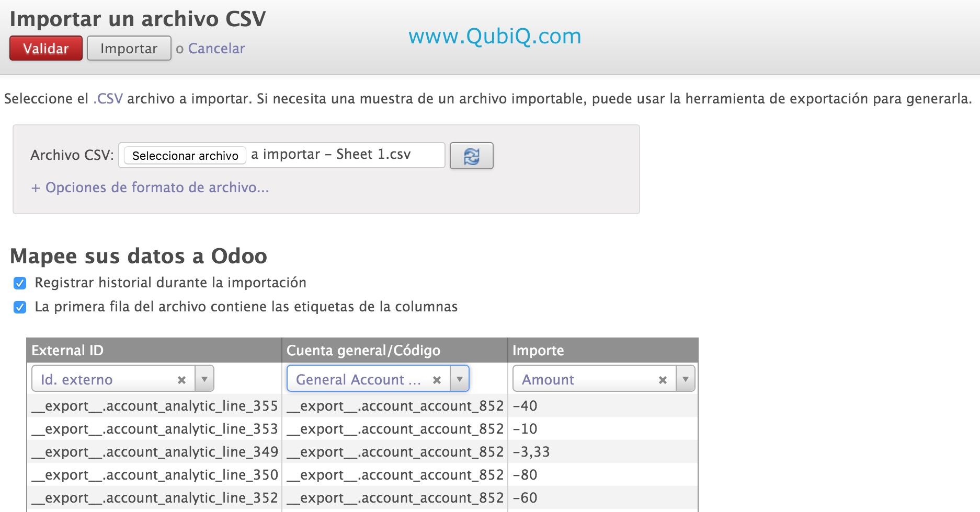Click the -3,33 amount cell
The image size is (980, 512).
[531, 452]
